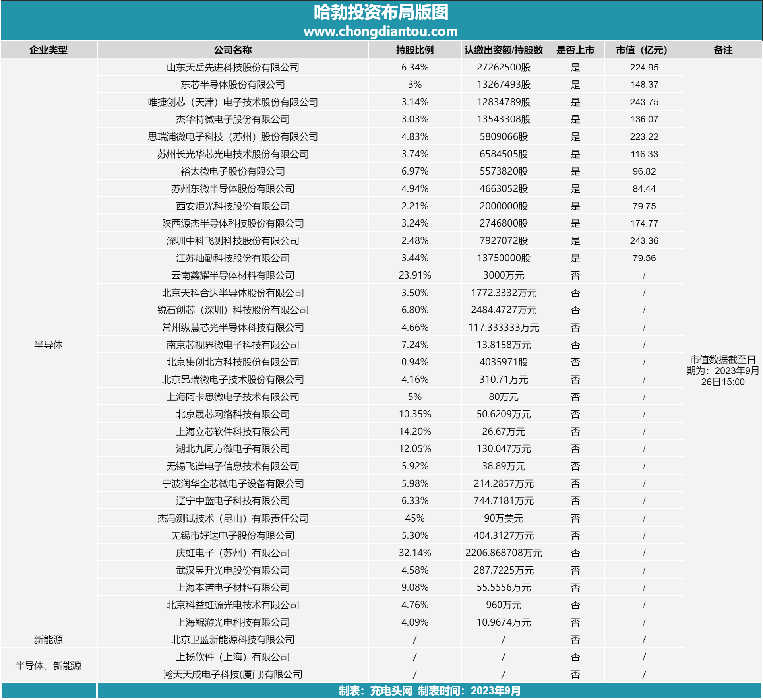Screen dimensions: 763x700
Task: Click the share count 27262500股
Action: point(504,67)
